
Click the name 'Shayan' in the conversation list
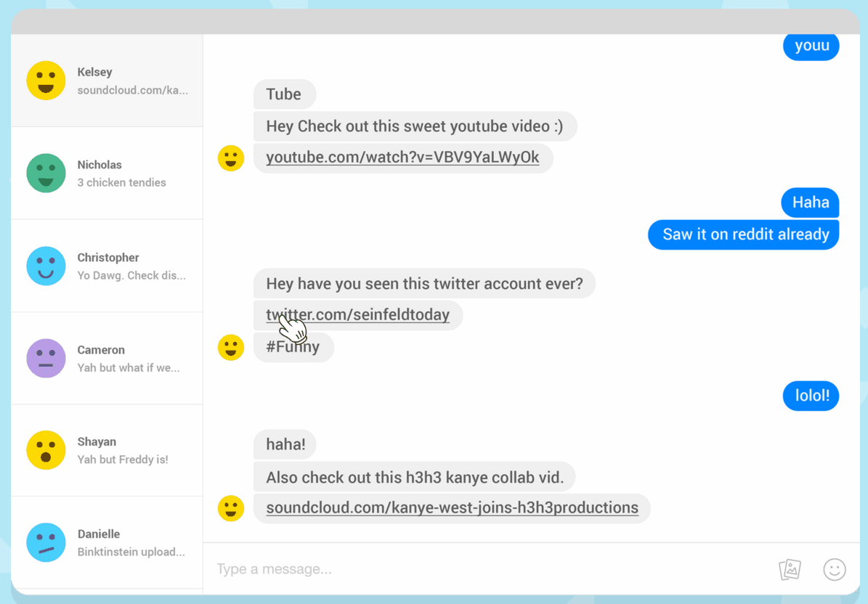97,442
